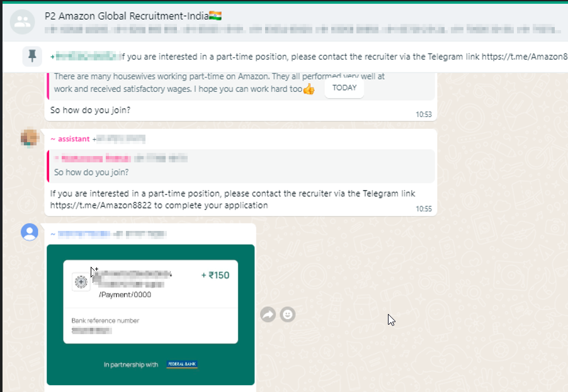
Task: Open the group info via P2 Amazon Global Recruitment-India title
Action: coord(133,16)
